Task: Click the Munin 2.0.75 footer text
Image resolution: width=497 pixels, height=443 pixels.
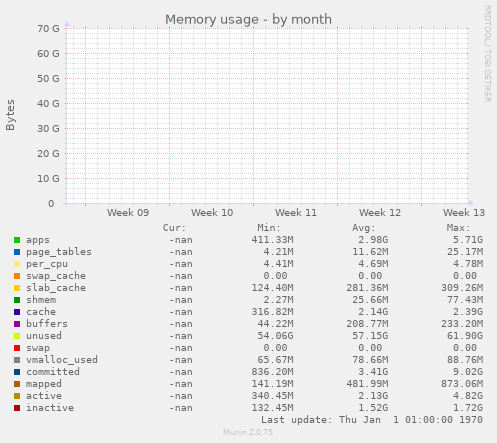Action: [x=248, y=432]
